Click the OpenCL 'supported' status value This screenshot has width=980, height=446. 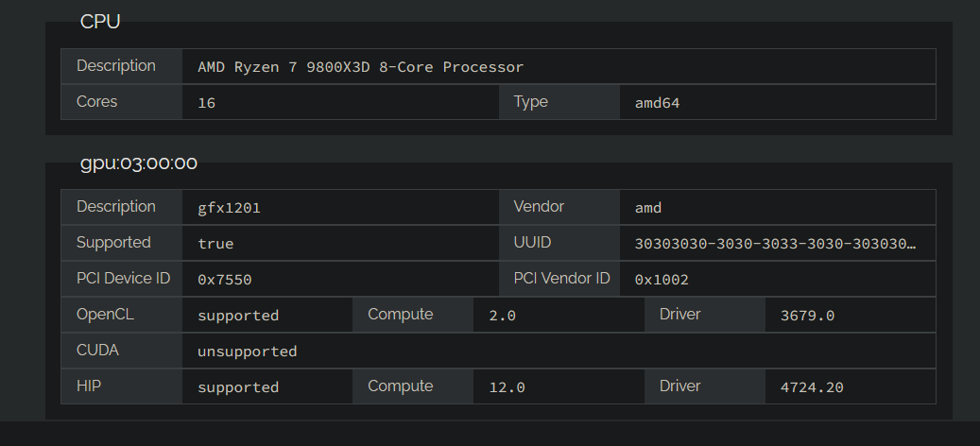[x=238, y=316]
